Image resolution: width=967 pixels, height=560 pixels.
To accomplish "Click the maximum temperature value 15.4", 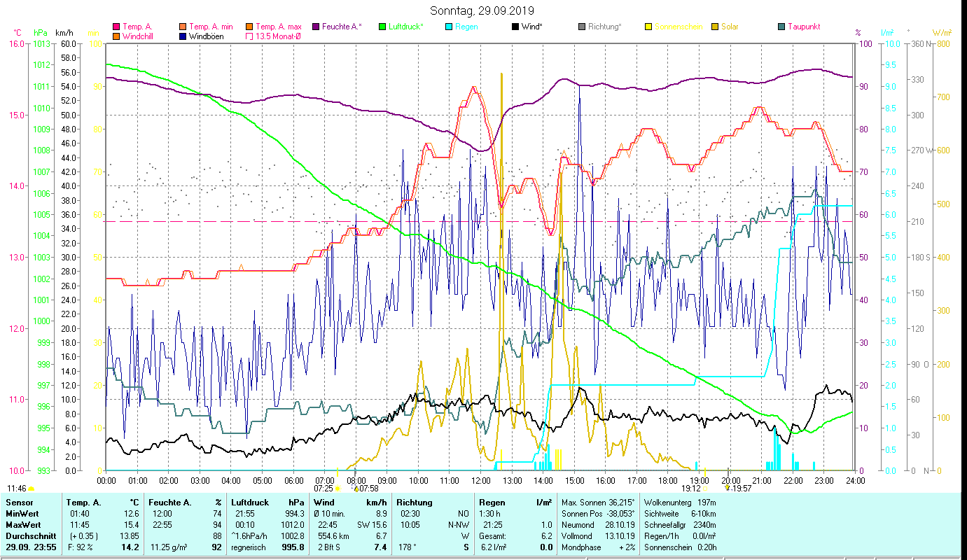I will pyautogui.click(x=131, y=525).
